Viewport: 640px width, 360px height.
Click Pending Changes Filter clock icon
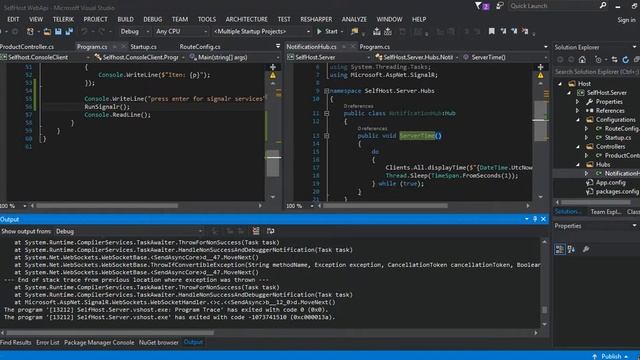pyautogui.click(x=598, y=60)
